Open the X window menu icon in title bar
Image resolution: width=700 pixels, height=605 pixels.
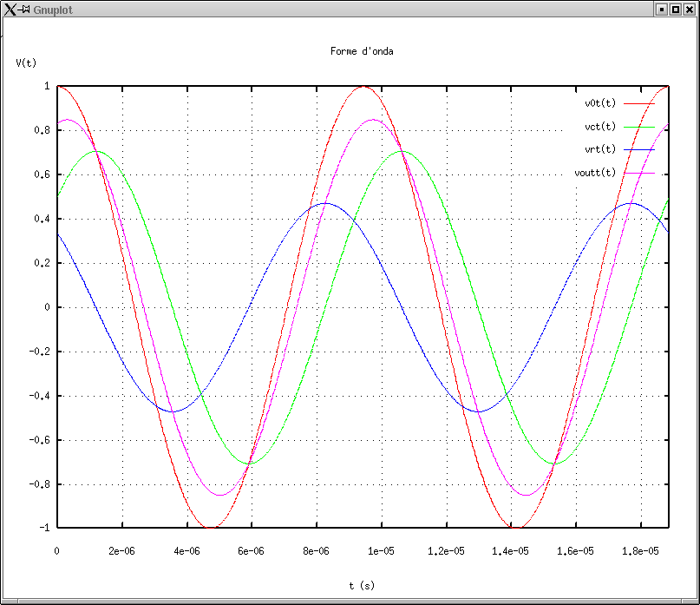pyautogui.click(x=10, y=10)
